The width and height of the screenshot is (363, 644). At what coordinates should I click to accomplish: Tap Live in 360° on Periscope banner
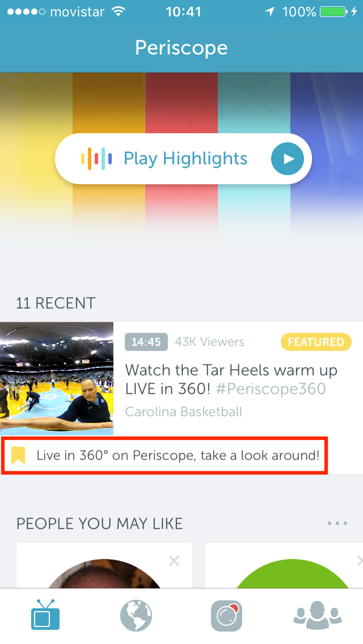tap(164, 455)
